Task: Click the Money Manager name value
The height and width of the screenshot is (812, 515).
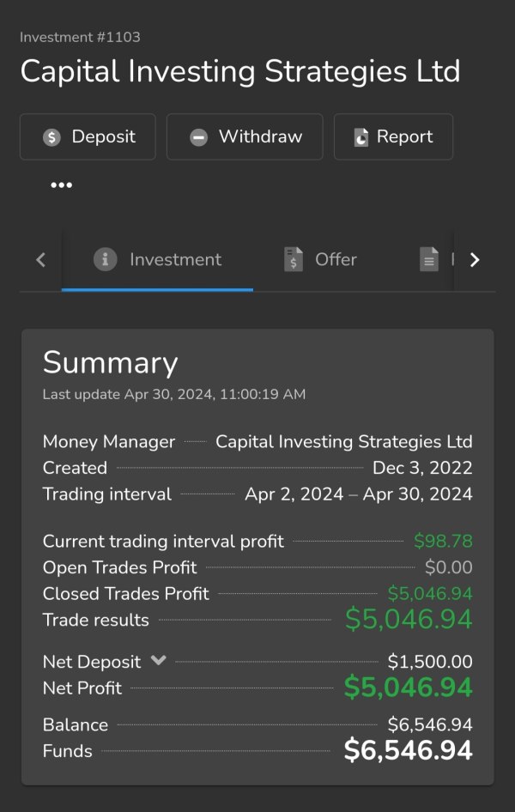Action: tap(343, 442)
